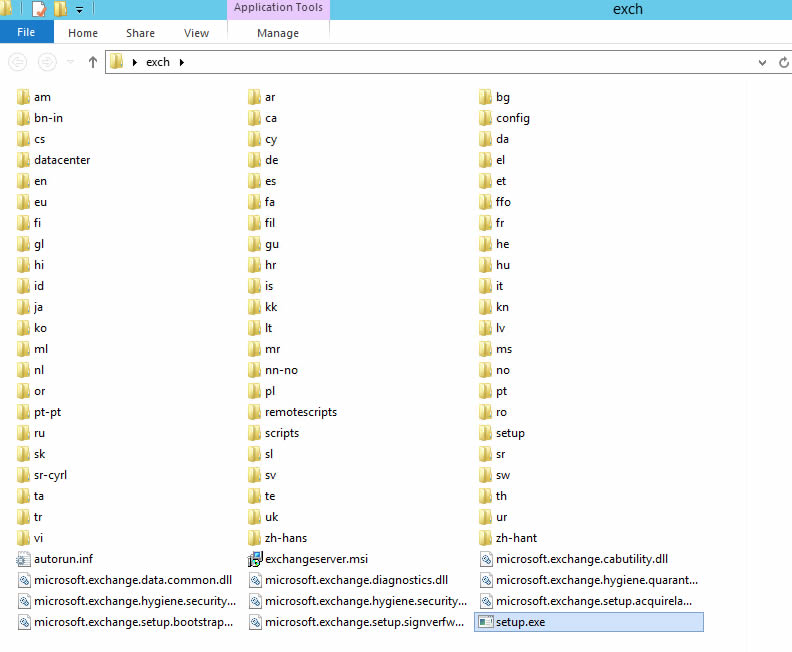
Task: Select the datacenter folder icon
Action: (23, 160)
